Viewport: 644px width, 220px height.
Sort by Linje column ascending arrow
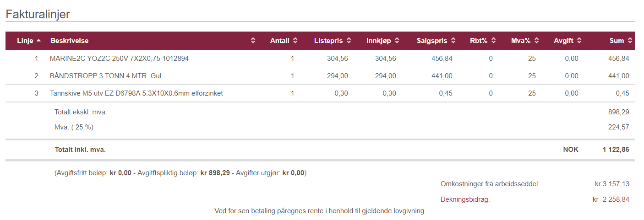(39, 41)
